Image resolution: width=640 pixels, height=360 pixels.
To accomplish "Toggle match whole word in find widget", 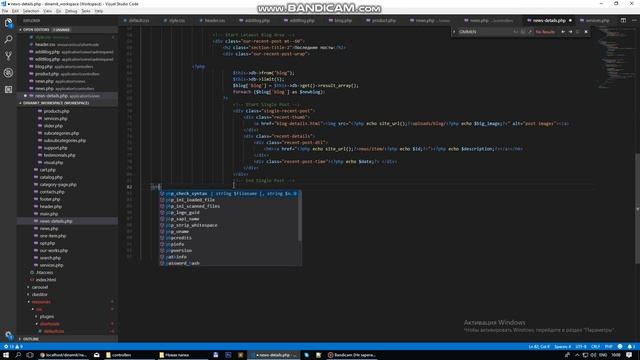I will click(x=523, y=32).
